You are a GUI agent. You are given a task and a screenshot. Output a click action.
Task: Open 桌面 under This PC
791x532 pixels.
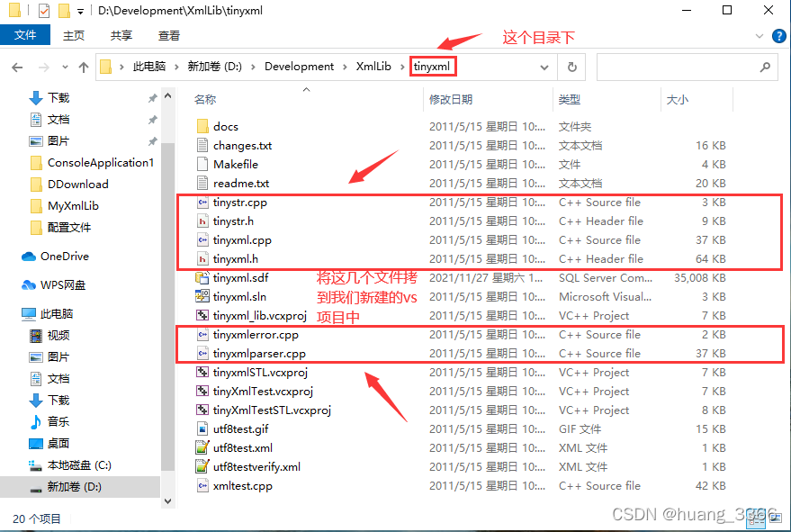click(x=49, y=444)
